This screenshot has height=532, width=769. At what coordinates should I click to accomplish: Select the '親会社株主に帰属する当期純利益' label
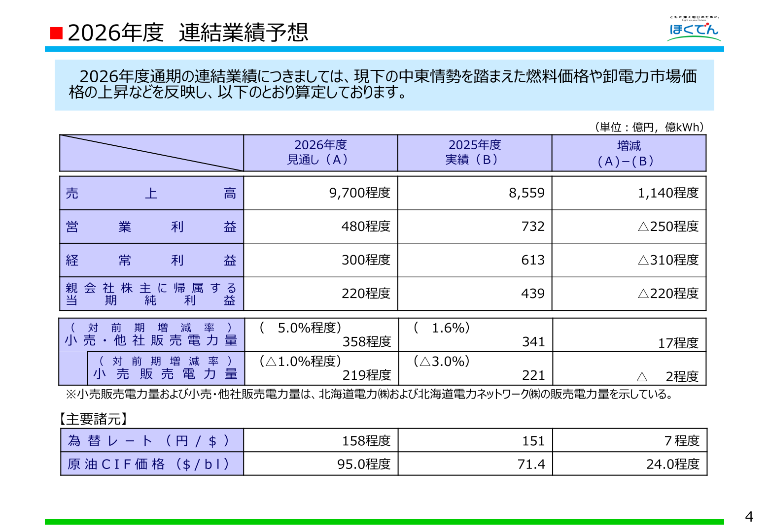[x=151, y=294]
